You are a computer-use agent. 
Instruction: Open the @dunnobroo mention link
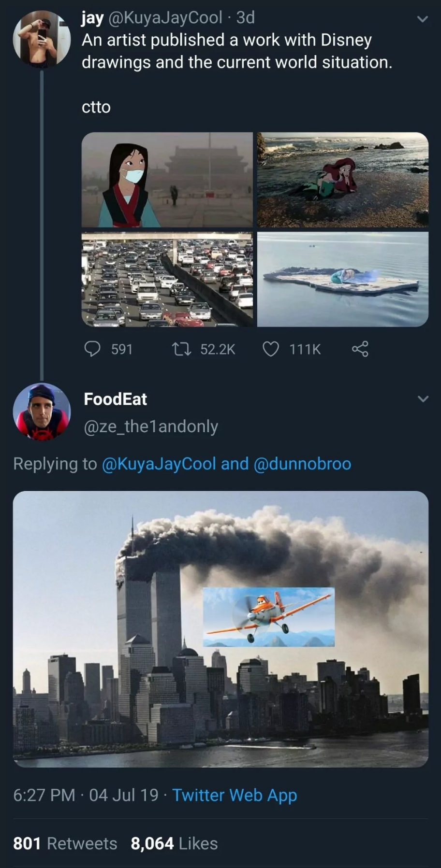click(x=302, y=464)
